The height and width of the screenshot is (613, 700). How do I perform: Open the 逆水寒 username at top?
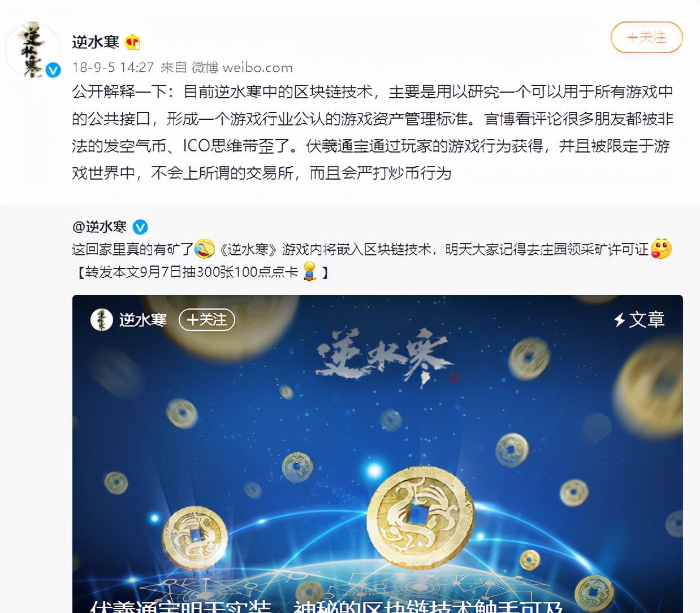click(96, 42)
